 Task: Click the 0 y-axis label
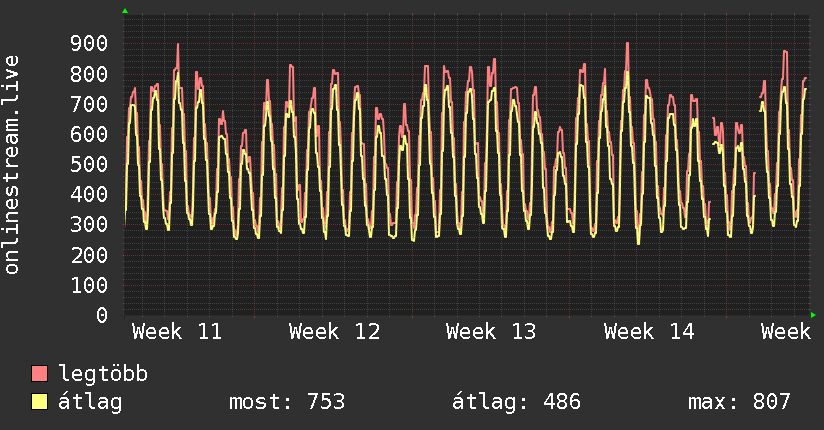[102, 315]
